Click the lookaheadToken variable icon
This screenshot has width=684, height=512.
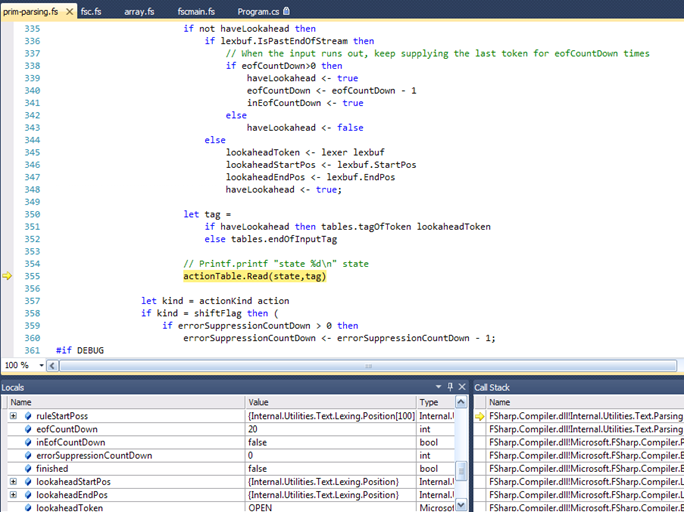[28, 508]
